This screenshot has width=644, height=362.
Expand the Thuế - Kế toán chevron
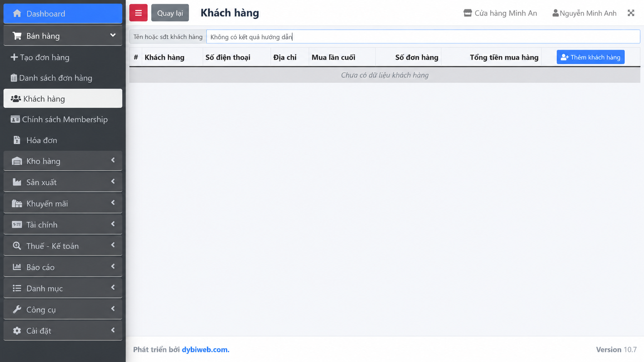click(x=113, y=245)
